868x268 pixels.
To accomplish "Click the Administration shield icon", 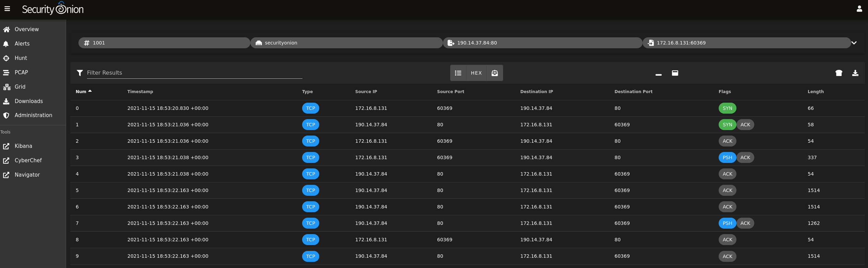I will click(x=6, y=115).
